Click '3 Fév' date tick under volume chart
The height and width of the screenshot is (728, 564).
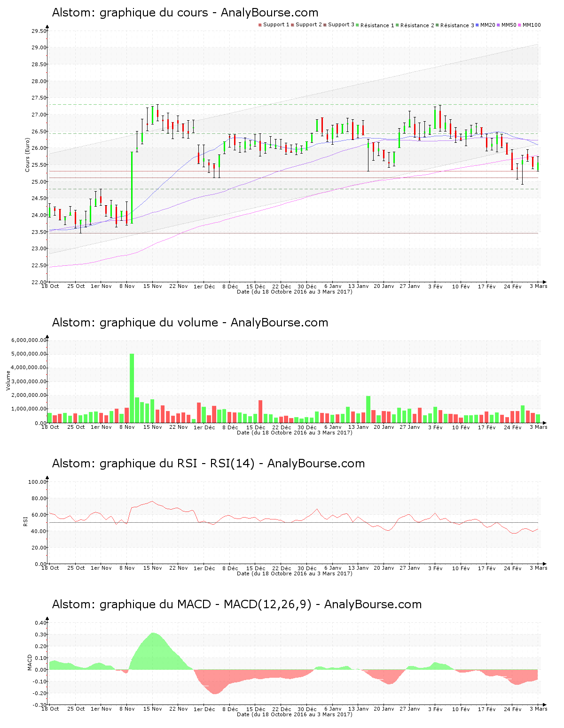tap(435, 427)
